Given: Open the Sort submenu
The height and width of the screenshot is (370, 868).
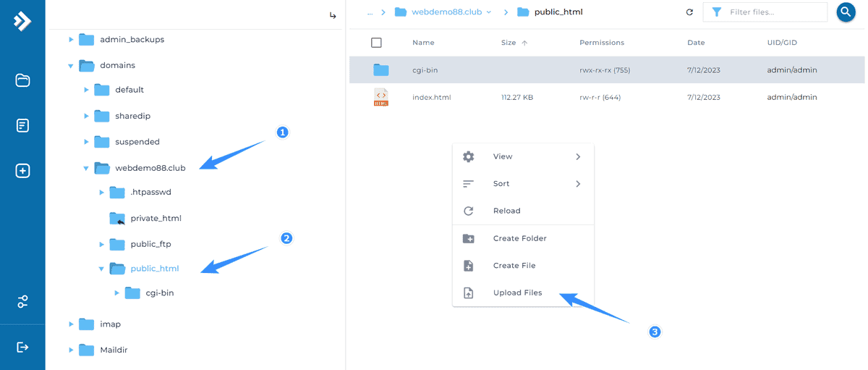Looking at the screenshot, I should click(523, 184).
